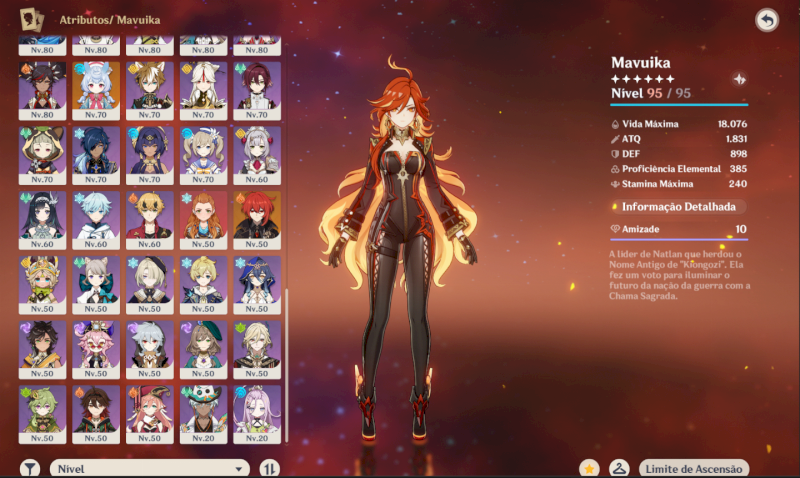Select Sethos the dark-haired Electro character

[x=42, y=350]
